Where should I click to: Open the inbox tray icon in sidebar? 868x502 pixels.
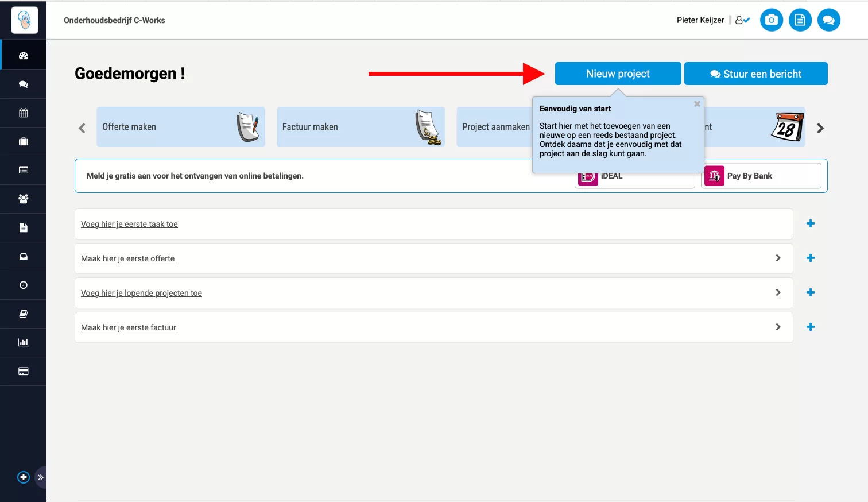click(x=24, y=257)
